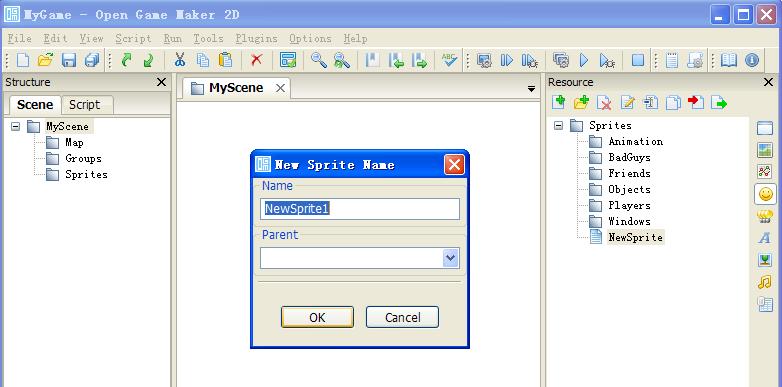Select the Friends folder
782x387 pixels.
click(629, 174)
